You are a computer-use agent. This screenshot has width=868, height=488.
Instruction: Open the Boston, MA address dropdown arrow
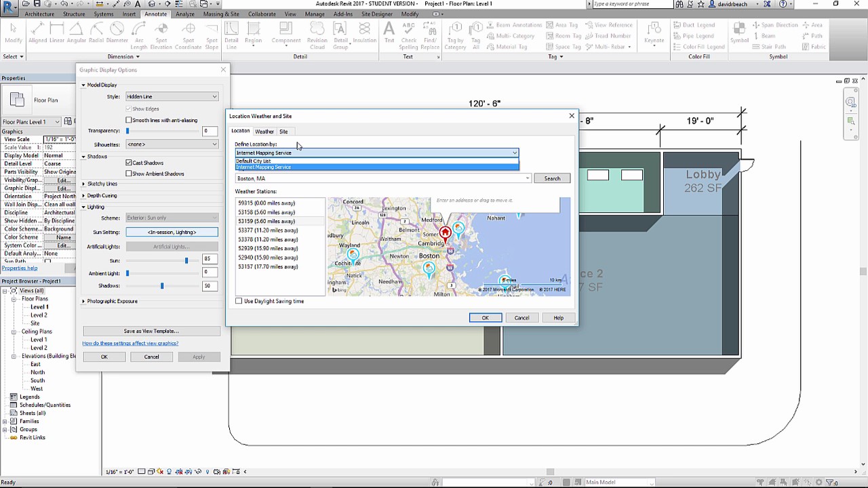528,178
